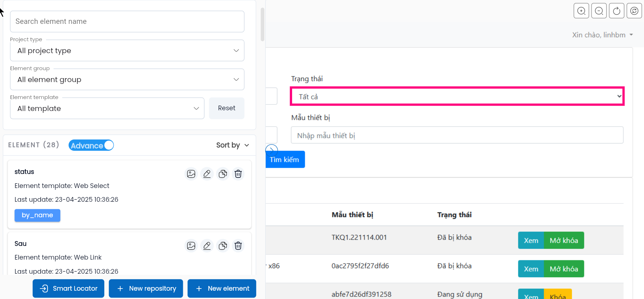This screenshot has width=644, height=299.
Task: Open the Element group dropdown
Action: tap(127, 80)
